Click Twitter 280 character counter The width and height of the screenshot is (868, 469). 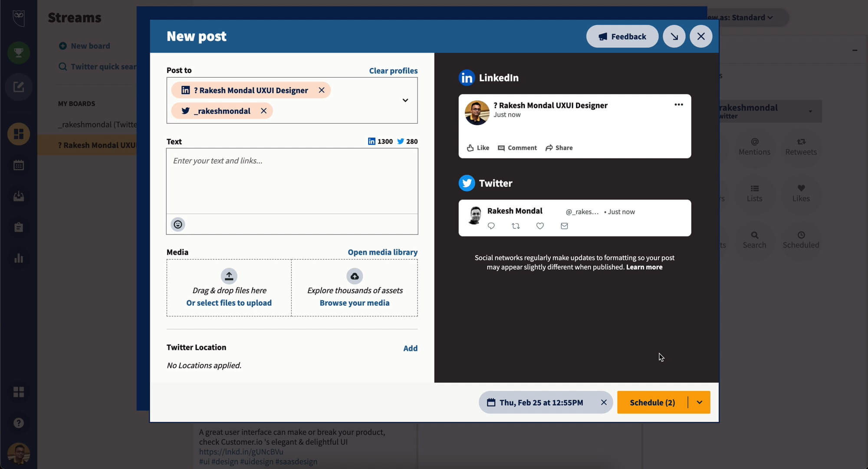407,141
